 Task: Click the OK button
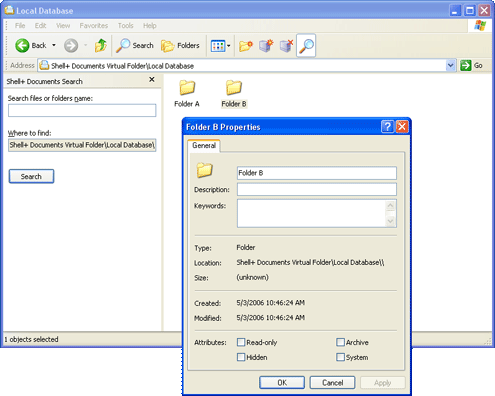pyautogui.click(x=282, y=383)
